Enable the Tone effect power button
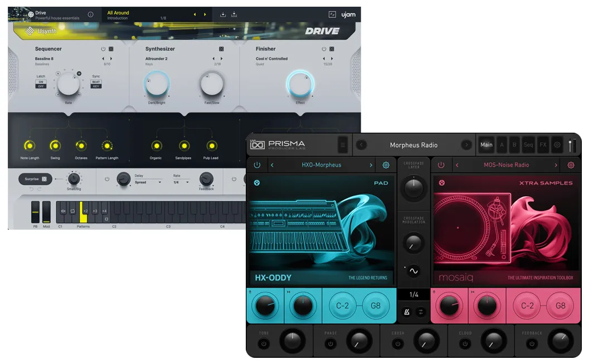 coord(264,344)
